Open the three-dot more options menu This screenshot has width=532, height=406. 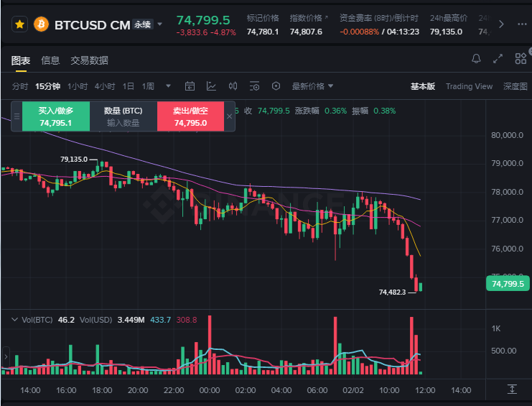[x=522, y=24]
